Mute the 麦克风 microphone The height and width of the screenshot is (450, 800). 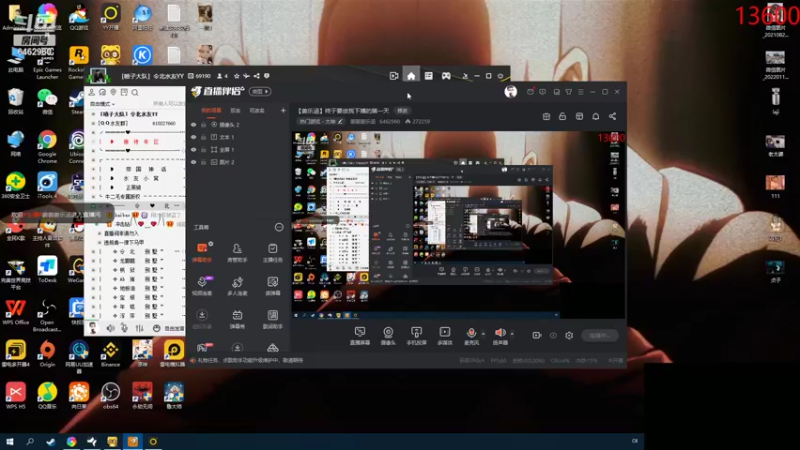(x=471, y=336)
